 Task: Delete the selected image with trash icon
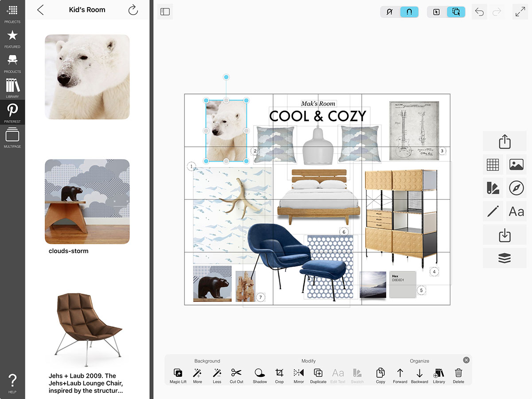[x=458, y=375]
